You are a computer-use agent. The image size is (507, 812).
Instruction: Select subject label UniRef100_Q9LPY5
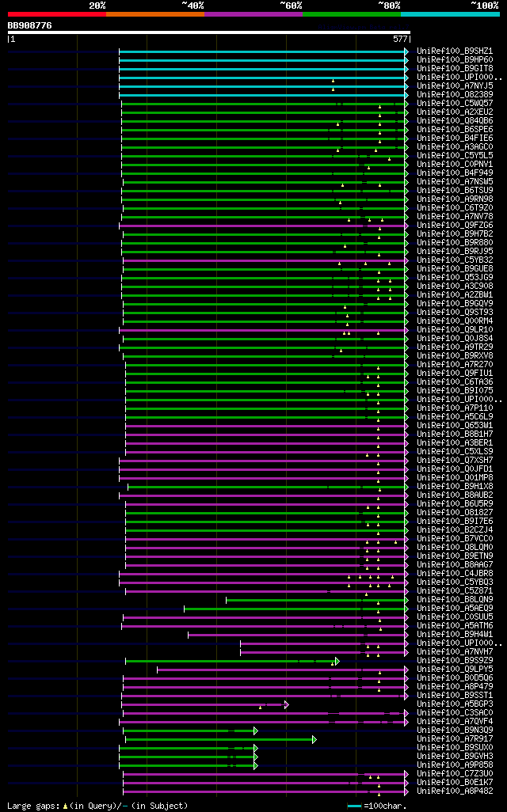click(455, 669)
